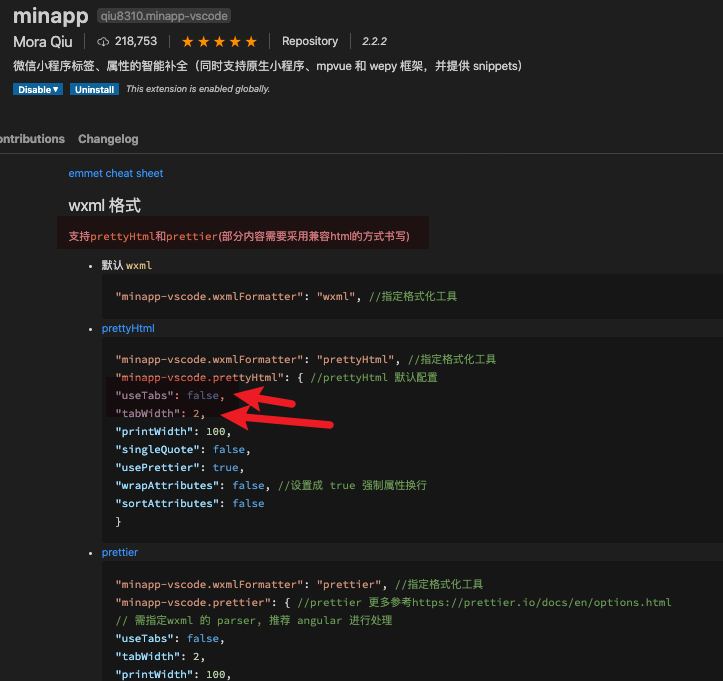Screen dimensions: 723x681
Task: Click the wxmlFormatter "prettyHtml" code line
Action: [306, 360]
